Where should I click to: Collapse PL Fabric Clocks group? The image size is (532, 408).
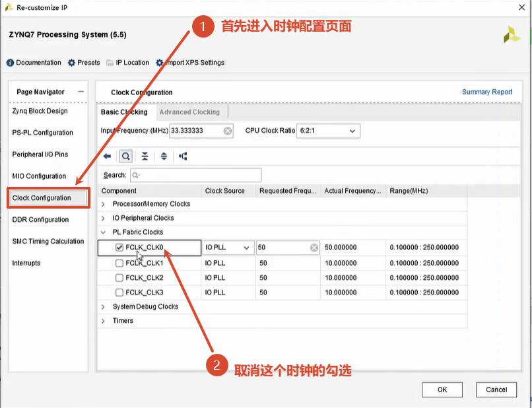click(x=103, y=232)
